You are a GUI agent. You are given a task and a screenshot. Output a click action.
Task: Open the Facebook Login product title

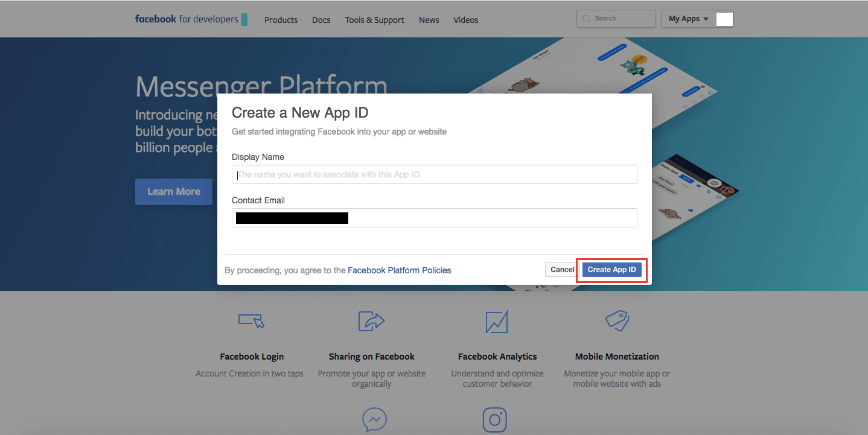252,357
